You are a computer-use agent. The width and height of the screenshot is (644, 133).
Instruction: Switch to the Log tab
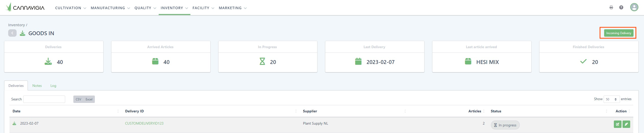(53, 86)
